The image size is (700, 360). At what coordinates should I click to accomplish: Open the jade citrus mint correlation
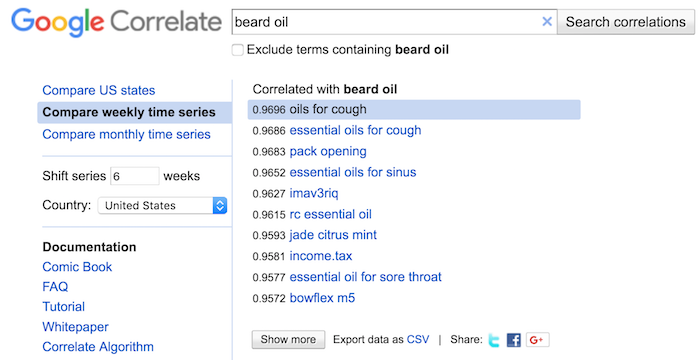coord(333,235)
